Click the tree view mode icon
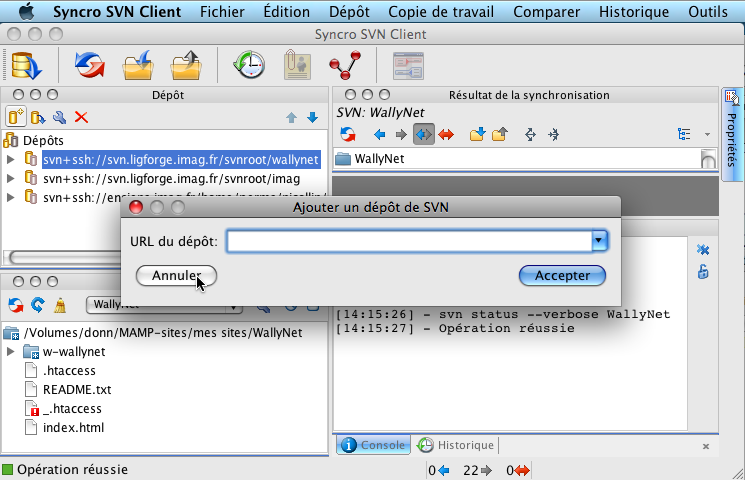 [684, 134]
